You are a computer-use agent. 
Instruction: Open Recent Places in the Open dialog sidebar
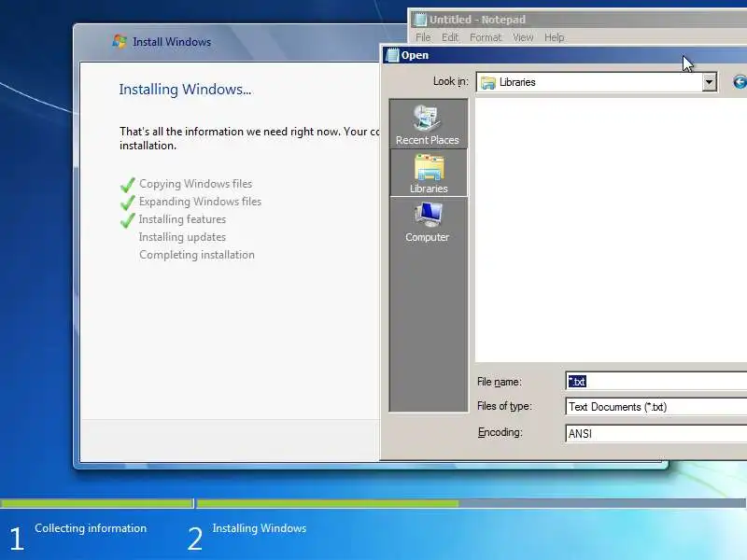[428, 125]
